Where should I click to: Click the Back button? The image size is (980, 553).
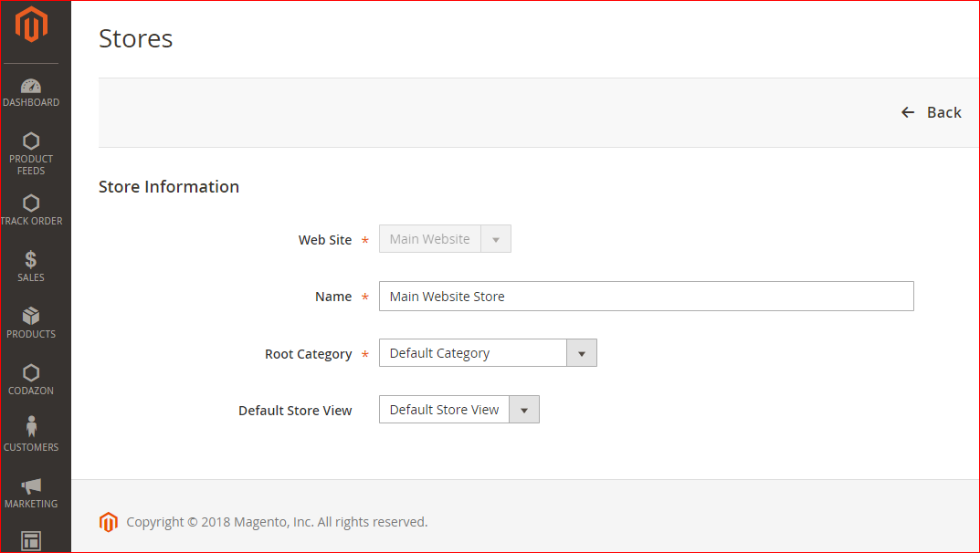pos(932,111)
